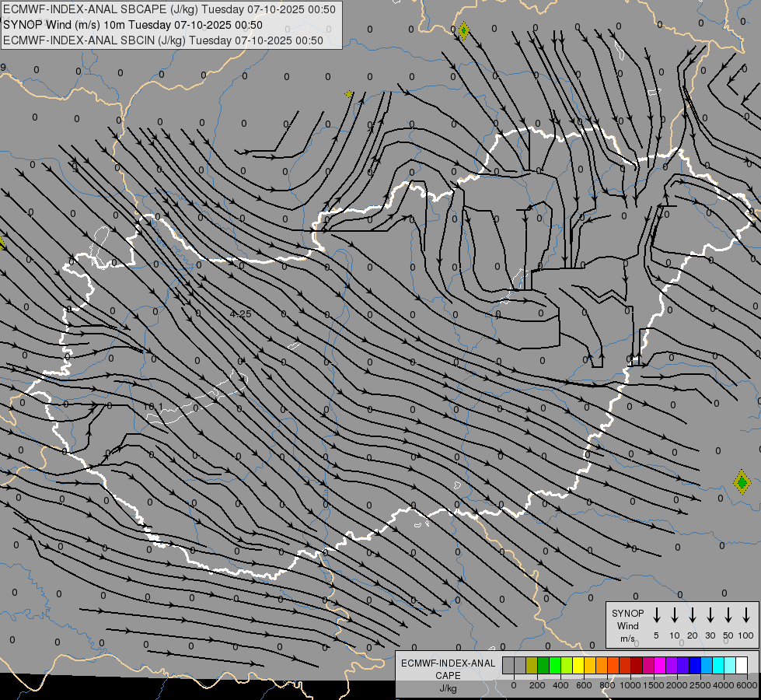Viewport: 761px width, 700px height.
Task: Click the wind arrow above 100 m/s
Action: click(746, 615)
